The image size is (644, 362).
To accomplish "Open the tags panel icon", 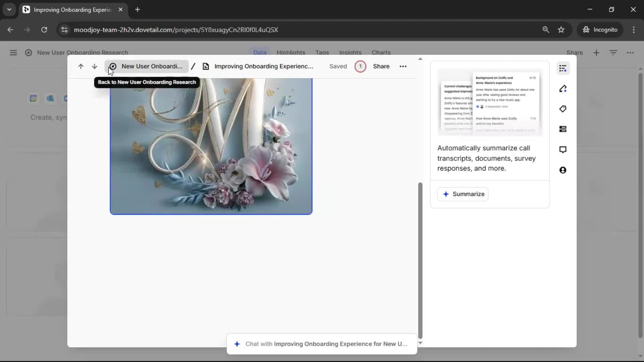I will [x=563, y=109].
